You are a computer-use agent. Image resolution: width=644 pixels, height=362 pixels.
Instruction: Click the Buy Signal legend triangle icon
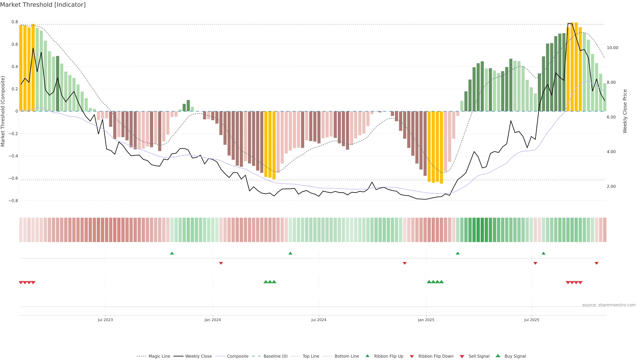[x=498, y=356]
